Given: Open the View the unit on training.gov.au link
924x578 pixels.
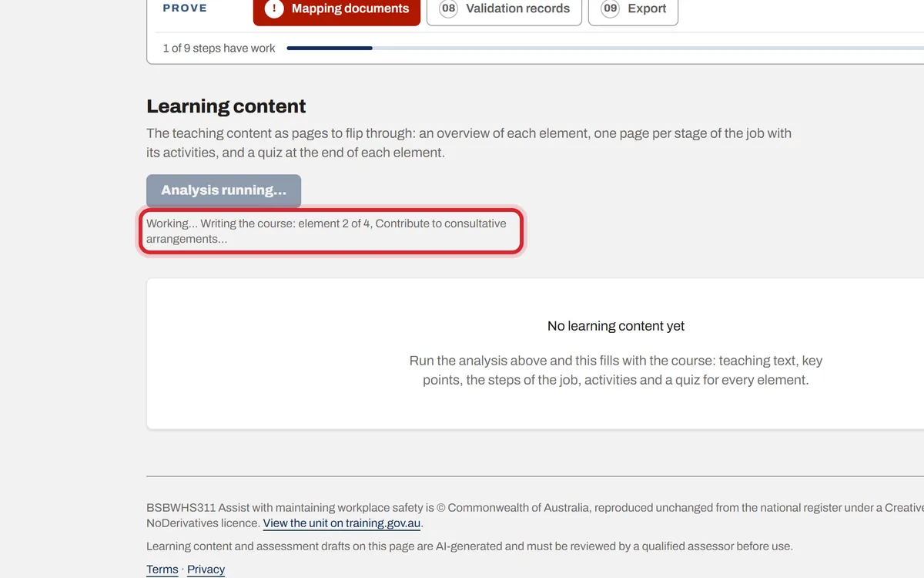Looking at the screenshot, I should click(x=342, y=523).
